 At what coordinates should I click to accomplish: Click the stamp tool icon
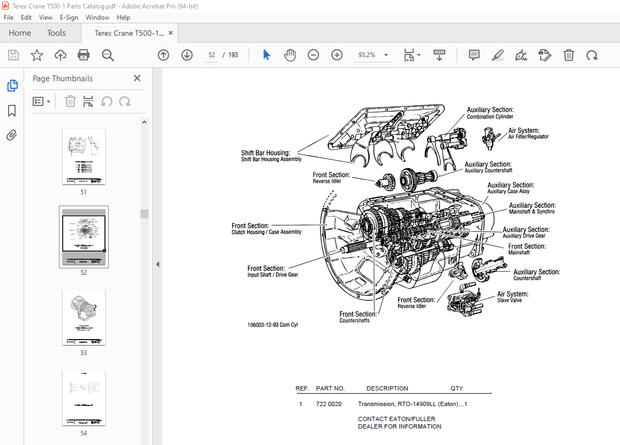click(545, 55)
